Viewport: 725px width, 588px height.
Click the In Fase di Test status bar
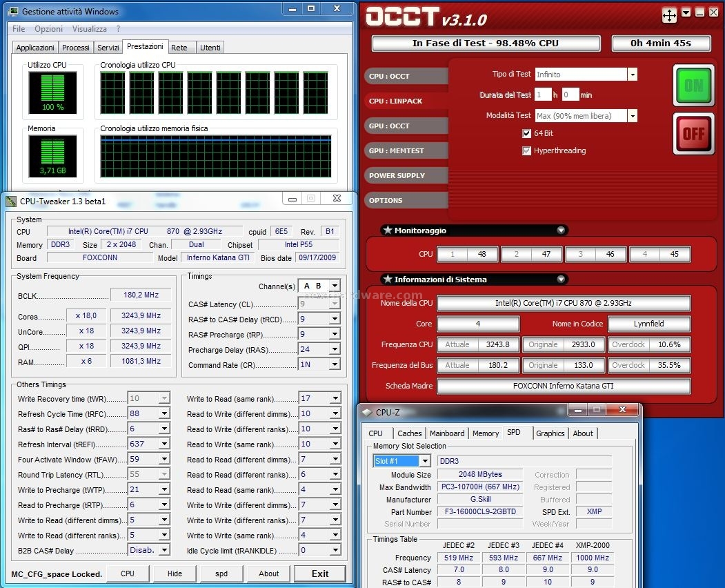(x=486, y=43)
